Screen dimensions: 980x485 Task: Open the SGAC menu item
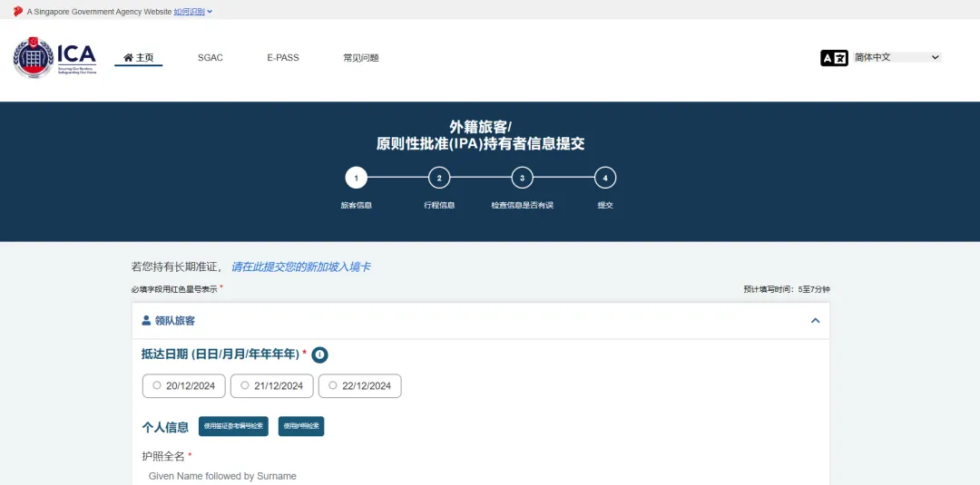pos(210,57)
